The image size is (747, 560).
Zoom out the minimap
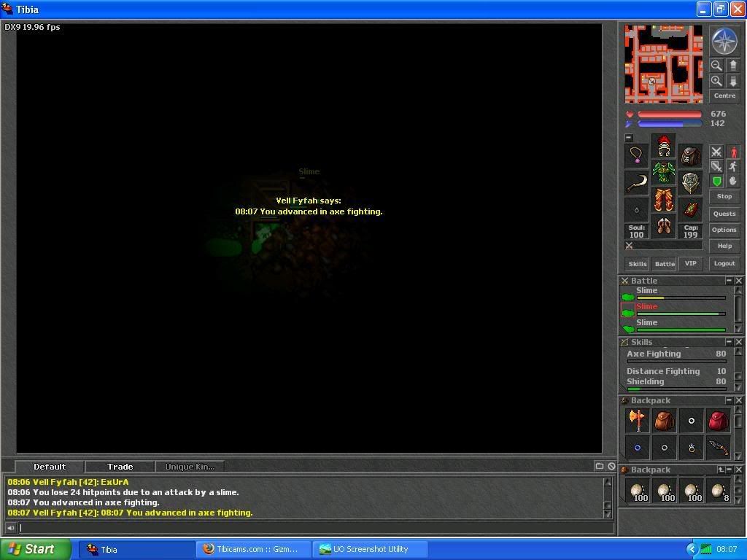click(x=716, y=65)
